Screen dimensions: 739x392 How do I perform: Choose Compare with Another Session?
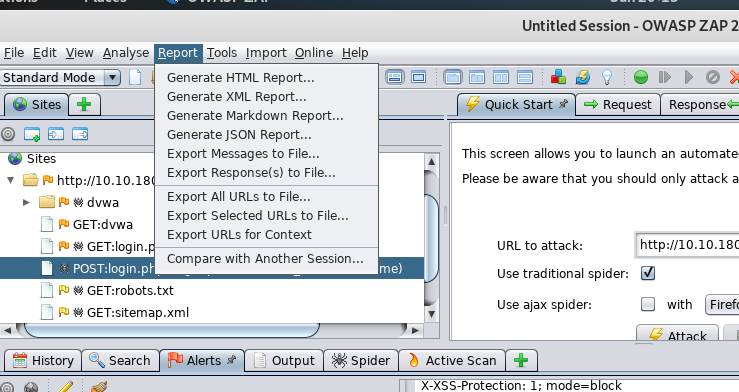266,259
